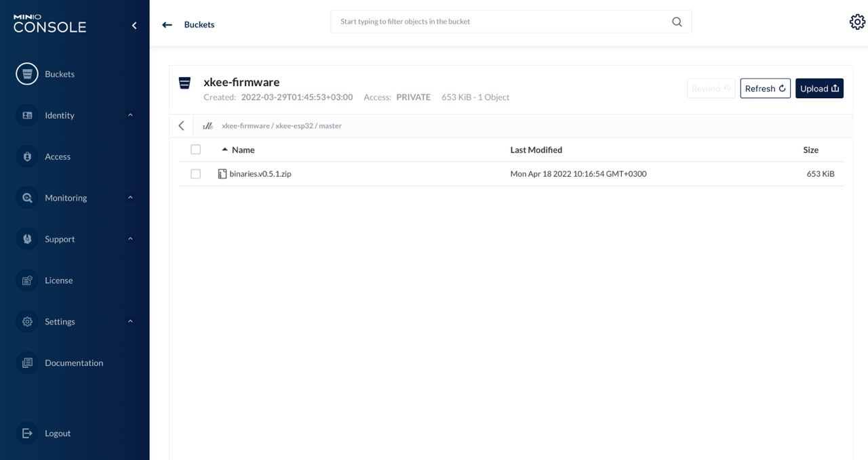Screen dimensions: 868x460
Task: Open the binaries.v0.5.1.zip file name
Action: (260, 174)
